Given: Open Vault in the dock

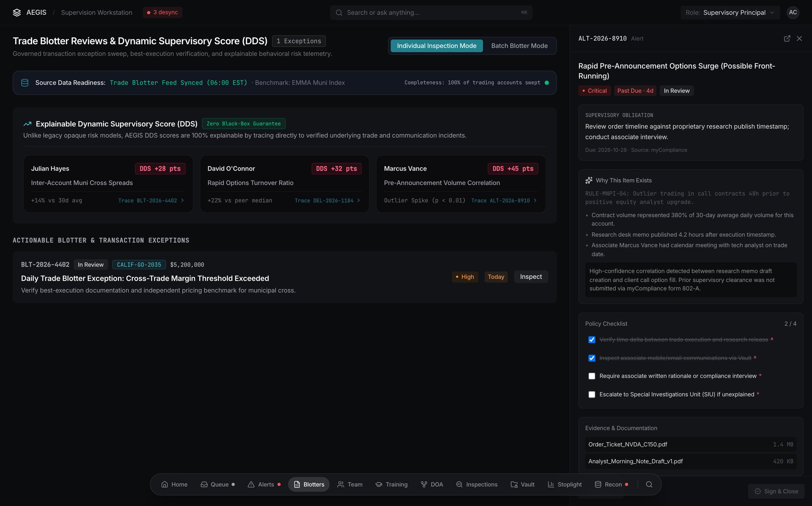Looking at the screenshot, I should click(523, 484).
